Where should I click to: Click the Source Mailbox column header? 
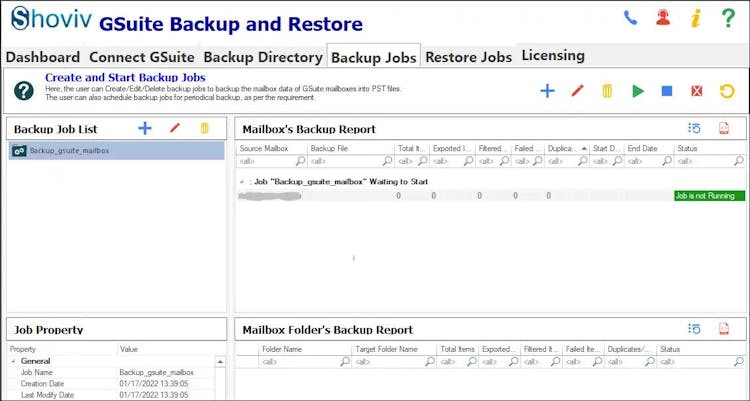[272, 148]
